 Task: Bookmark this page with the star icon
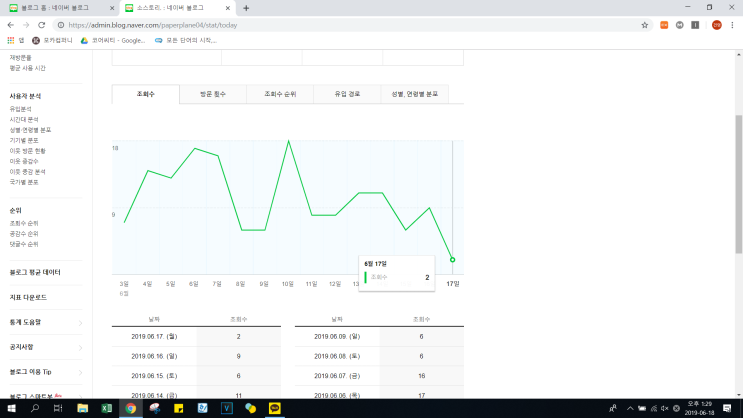pos(644,25)
